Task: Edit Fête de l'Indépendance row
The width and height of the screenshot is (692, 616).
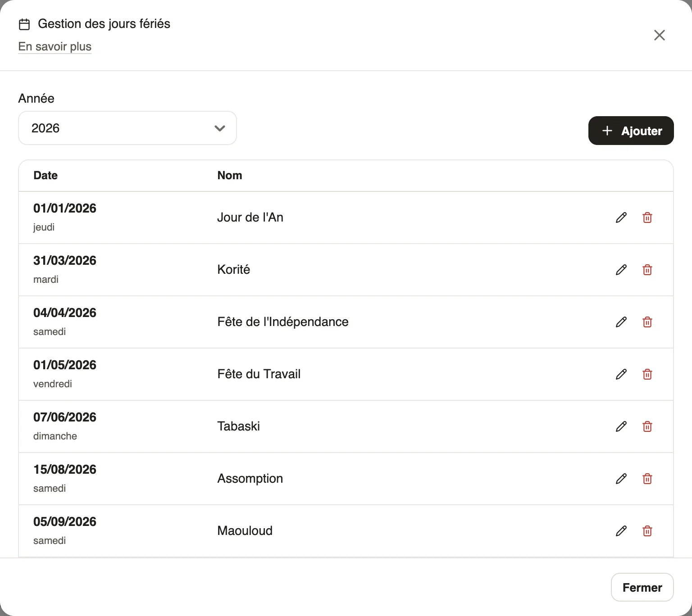Action: 621,322
